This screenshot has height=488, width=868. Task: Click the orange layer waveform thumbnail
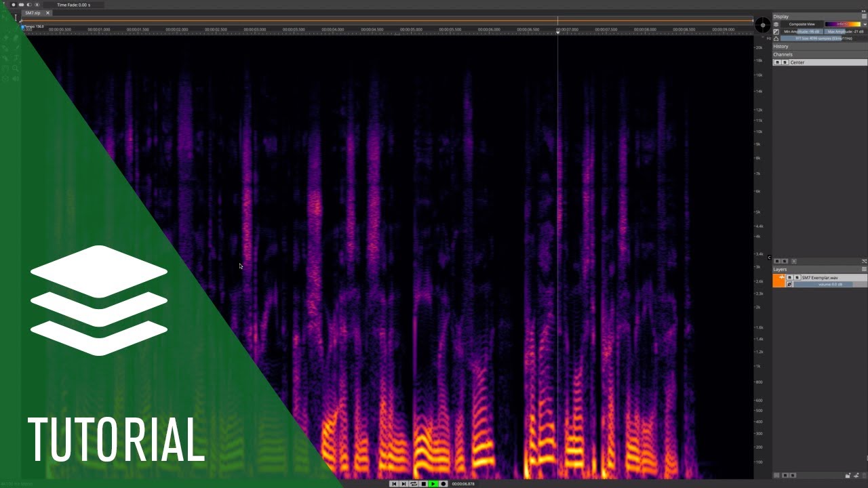pyautogui.click(x=779, y=281)
